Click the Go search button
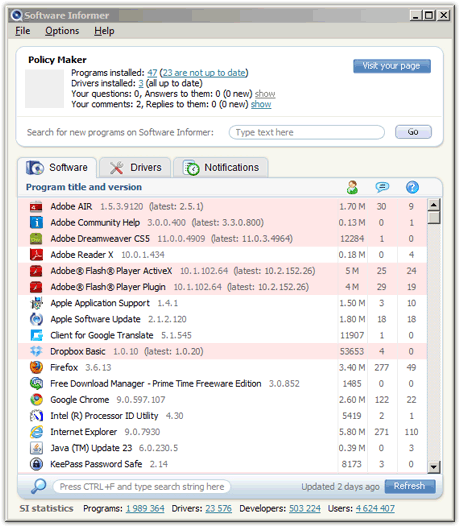The image size is (460, 527). (413, 132)
